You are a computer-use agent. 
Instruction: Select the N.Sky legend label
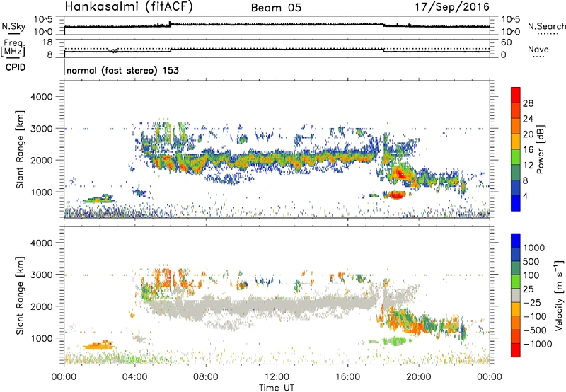coord(13,26)
